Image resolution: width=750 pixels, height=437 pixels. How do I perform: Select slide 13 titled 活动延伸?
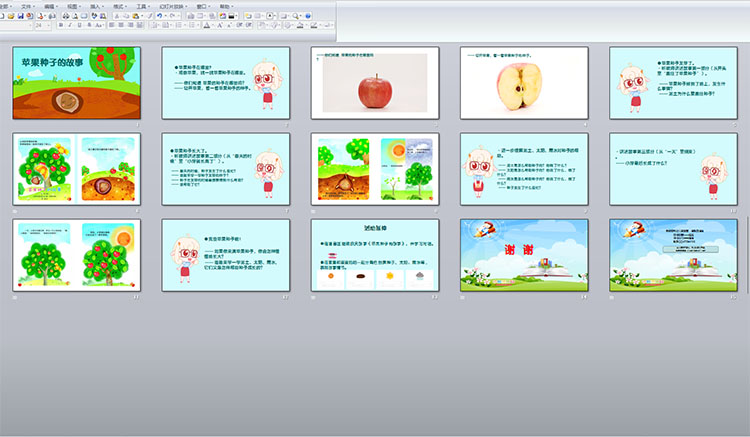[375, 255]
